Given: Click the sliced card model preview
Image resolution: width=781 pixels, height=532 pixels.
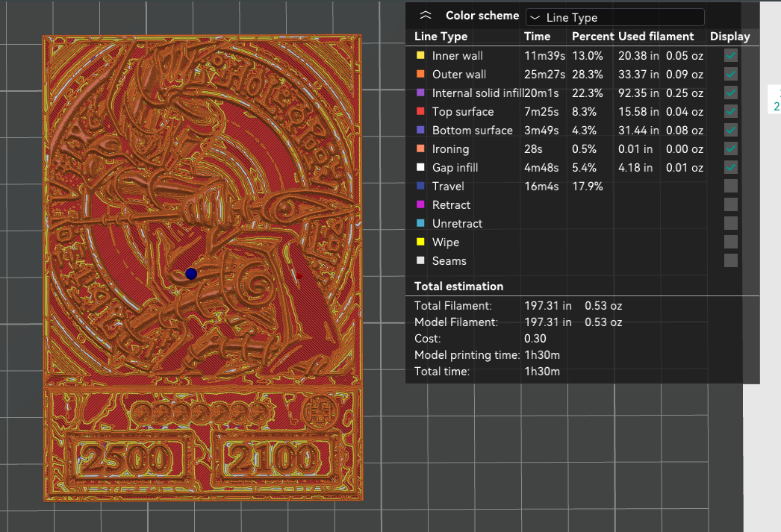Looking at the screenshot, I should (x=203, y=268).
